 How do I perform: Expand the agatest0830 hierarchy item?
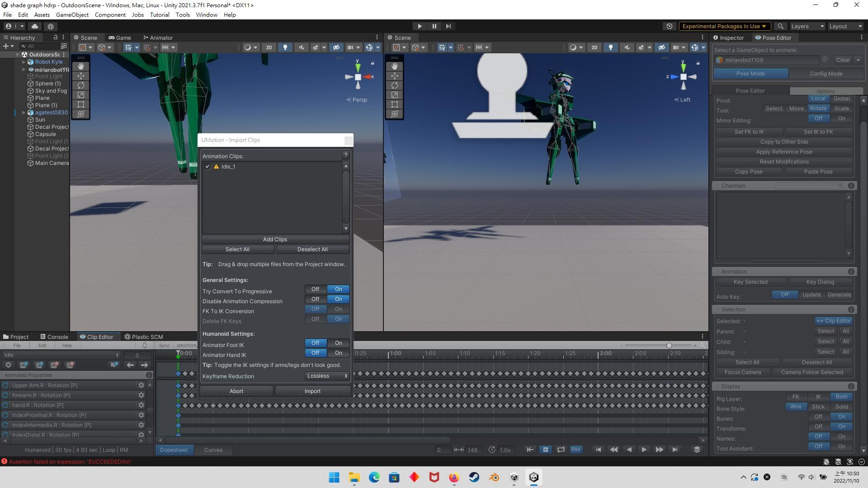24,113
